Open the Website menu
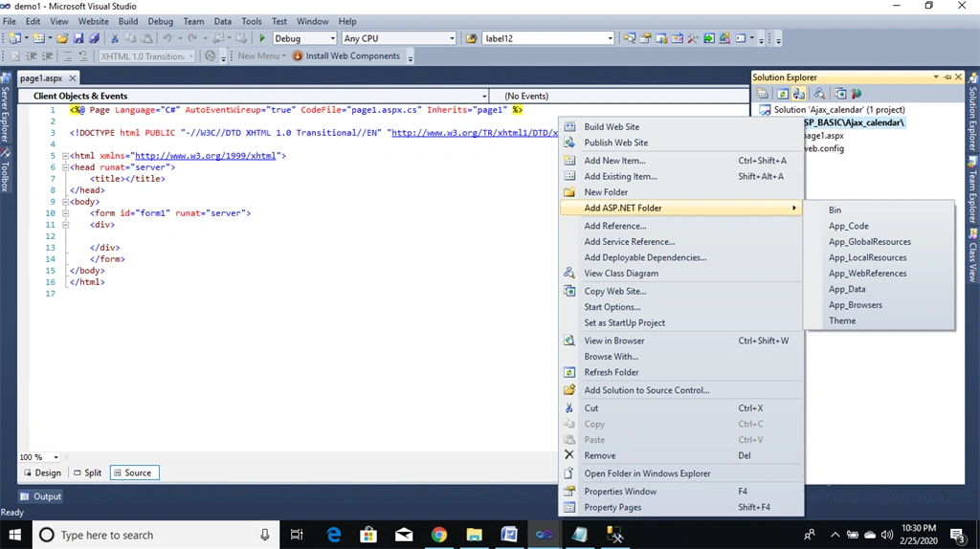980x549 pixels. point(93,21)
